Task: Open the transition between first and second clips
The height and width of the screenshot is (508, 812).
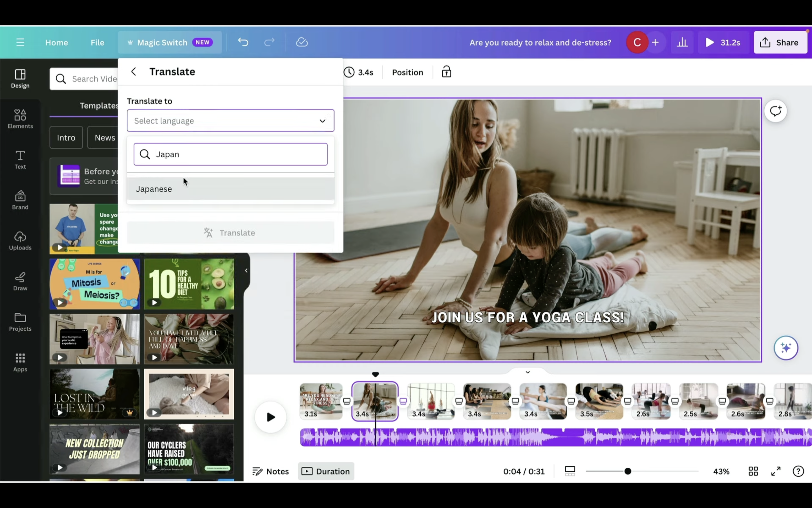Action: click(x=347, y=401)
